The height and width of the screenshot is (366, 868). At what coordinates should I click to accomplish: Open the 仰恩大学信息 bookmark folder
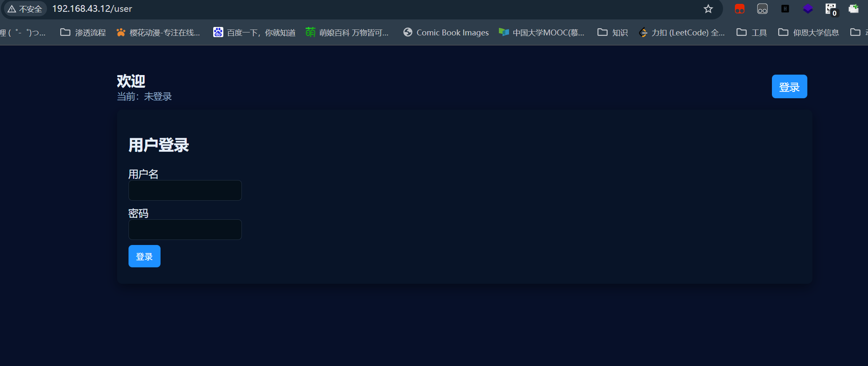point(809,32)
